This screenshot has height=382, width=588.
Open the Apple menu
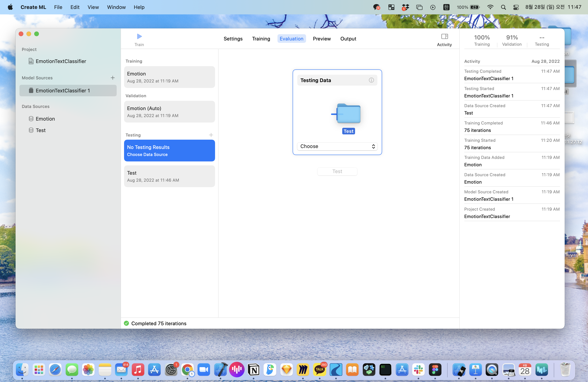coord(10,7)
